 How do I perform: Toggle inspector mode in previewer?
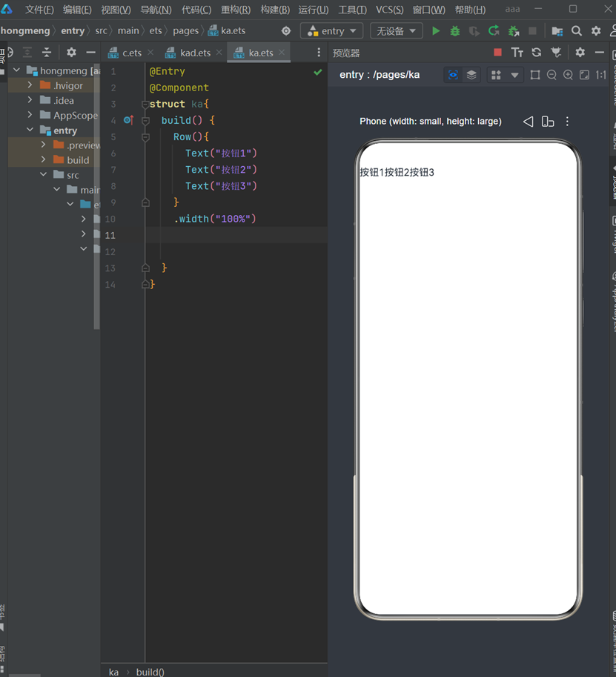(453, 75)
